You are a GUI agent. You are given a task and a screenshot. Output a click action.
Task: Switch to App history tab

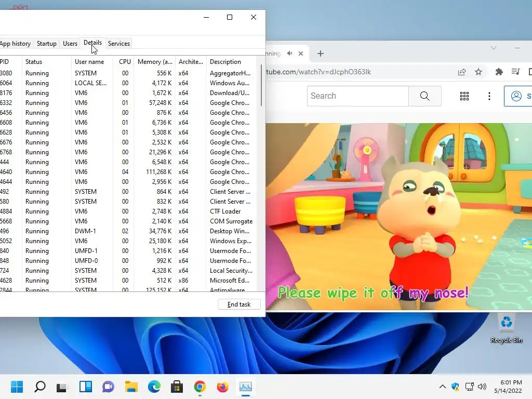click(15, 44)
